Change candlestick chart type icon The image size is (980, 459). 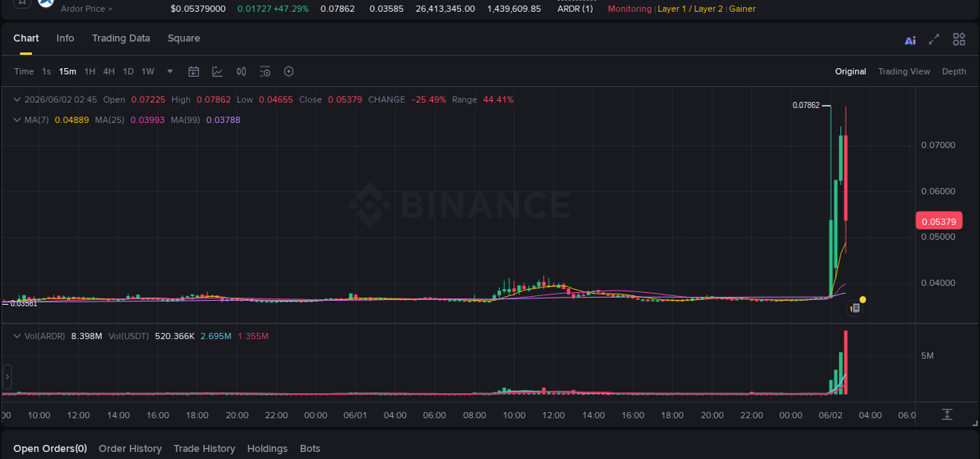(x=241, y=71)
